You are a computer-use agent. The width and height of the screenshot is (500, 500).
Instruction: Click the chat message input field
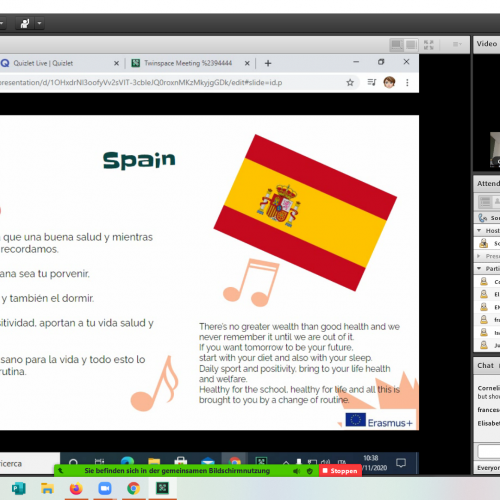489,452
